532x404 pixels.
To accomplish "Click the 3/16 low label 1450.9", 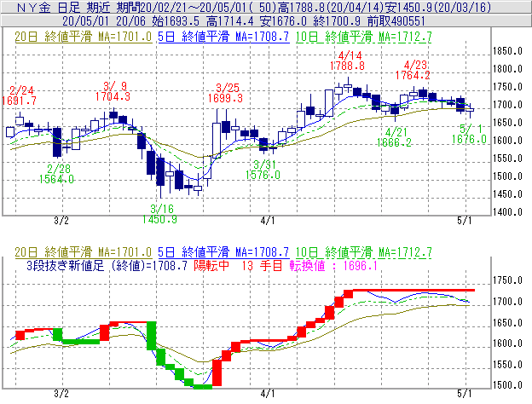I will tap(159, 219).
